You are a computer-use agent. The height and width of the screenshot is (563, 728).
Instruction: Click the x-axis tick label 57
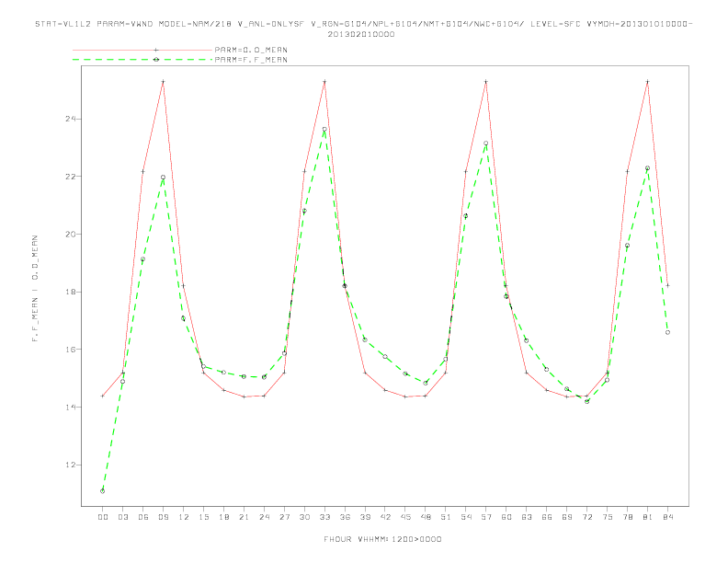(486, 517)
